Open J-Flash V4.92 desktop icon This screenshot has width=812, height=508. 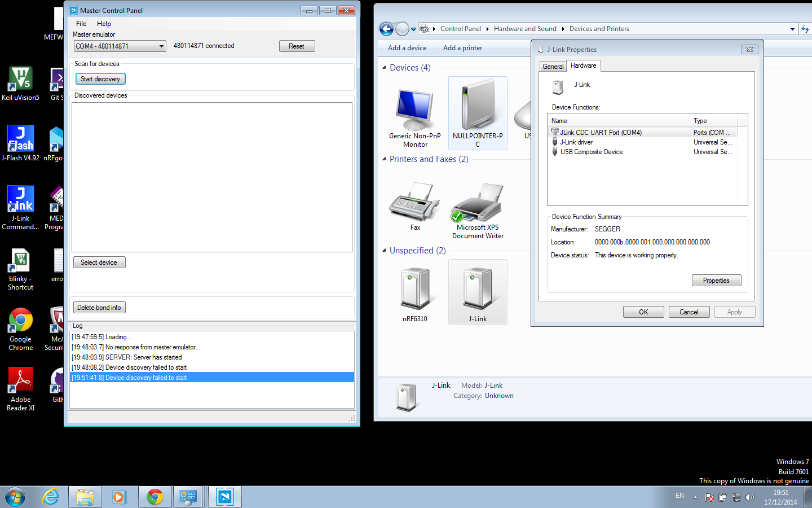pyautogui.click(x=20, y=143)
